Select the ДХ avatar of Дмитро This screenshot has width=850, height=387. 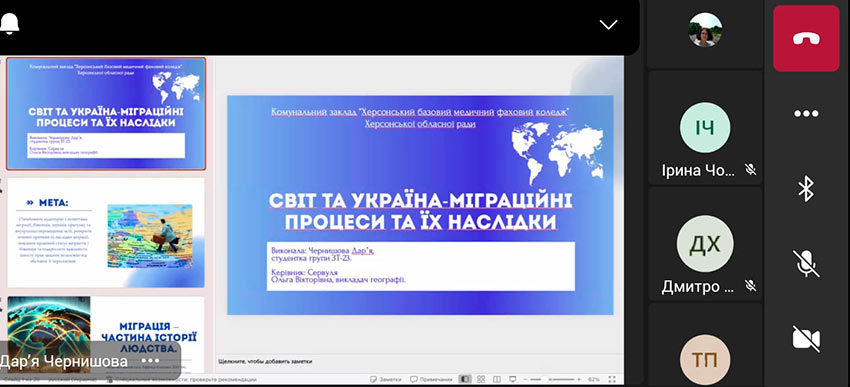coord(705,244)
